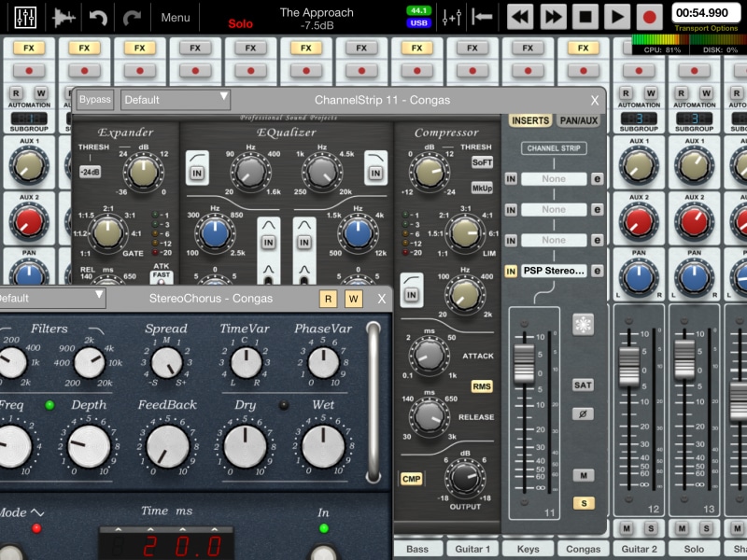
Task: Toggle Bypass on the ChannelStrip window
Action: [x=94, y=100]
